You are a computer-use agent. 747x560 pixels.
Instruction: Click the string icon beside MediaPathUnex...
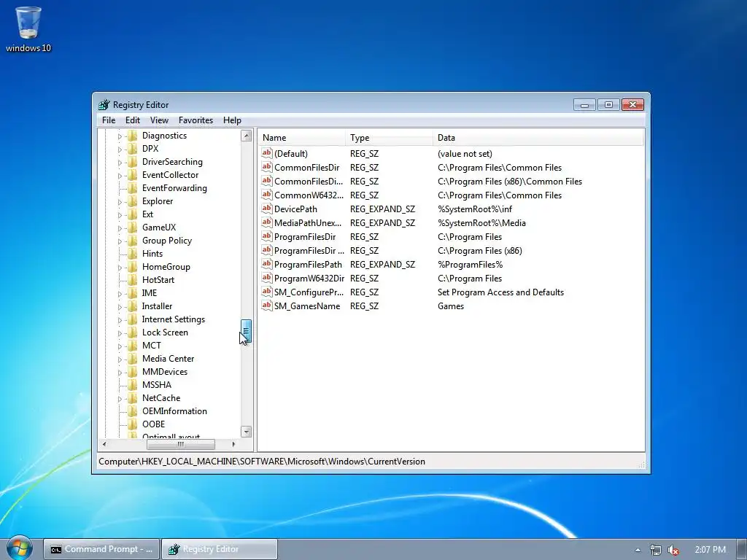click(x=267, y=222)
